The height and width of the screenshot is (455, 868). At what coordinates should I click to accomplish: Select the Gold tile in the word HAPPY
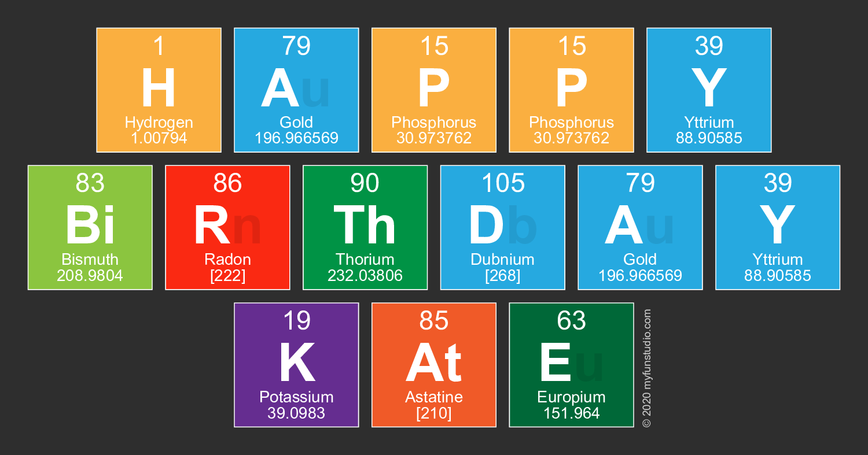[296, 90]
